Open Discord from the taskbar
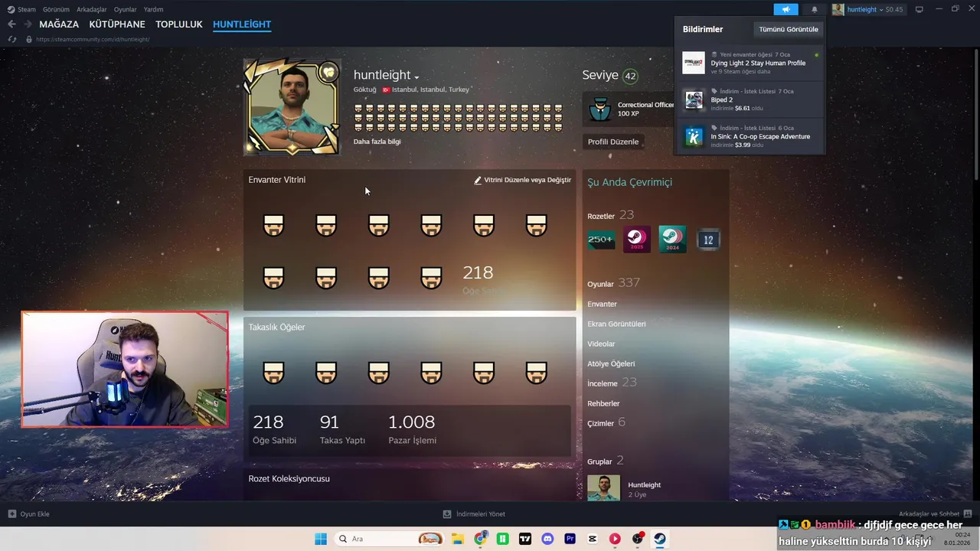 (x=547, y=539)
